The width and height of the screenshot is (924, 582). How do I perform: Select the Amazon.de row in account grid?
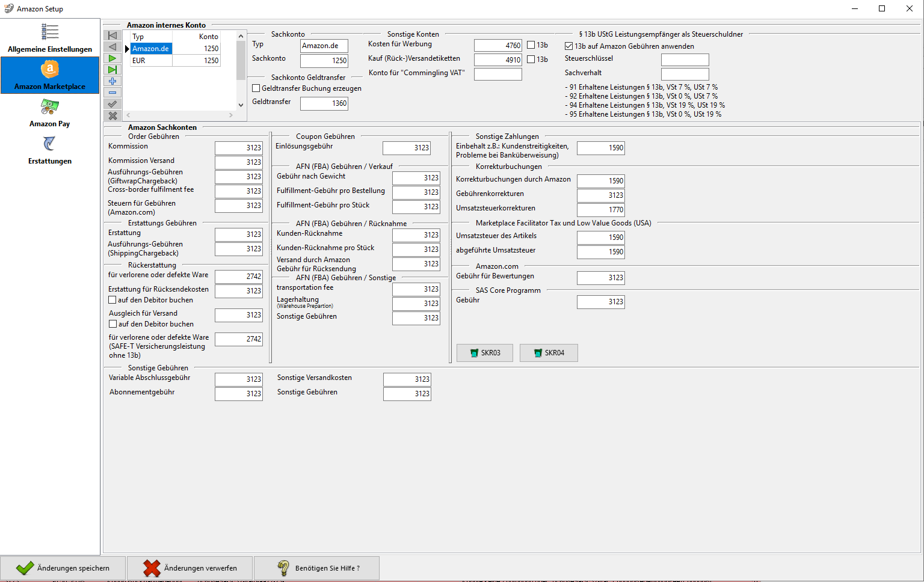[x=175, y=49]
